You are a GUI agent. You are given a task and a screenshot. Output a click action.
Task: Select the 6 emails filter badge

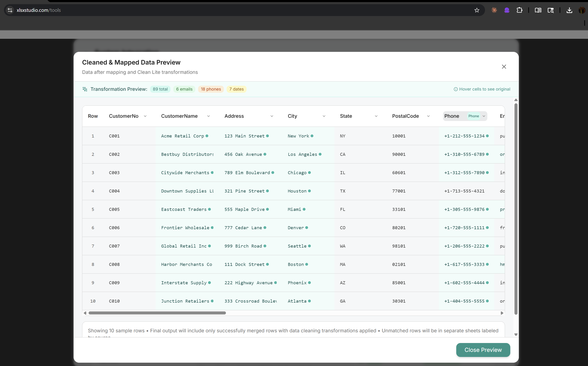184,89
